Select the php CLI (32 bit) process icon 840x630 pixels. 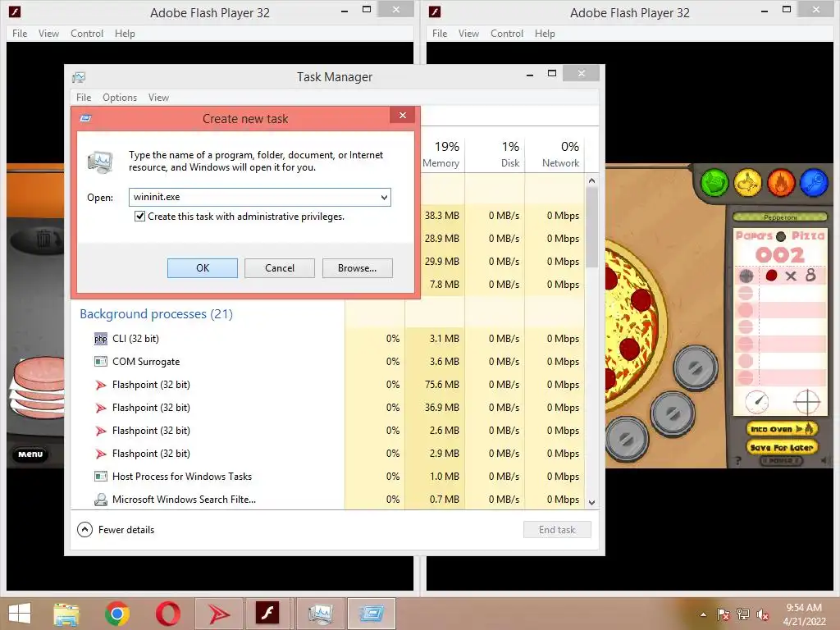101,339
